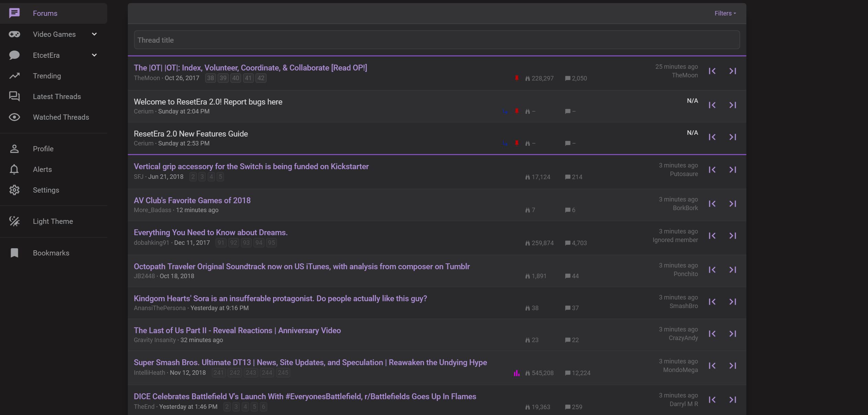Jump to first post of the Dreams thread
868x415 pixels.
712,236
